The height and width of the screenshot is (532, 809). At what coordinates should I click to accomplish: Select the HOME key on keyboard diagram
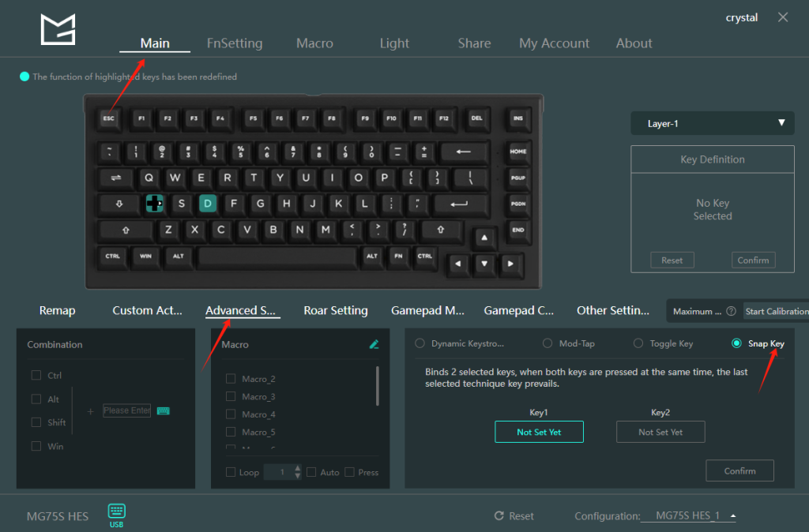(x=518, y=152)
